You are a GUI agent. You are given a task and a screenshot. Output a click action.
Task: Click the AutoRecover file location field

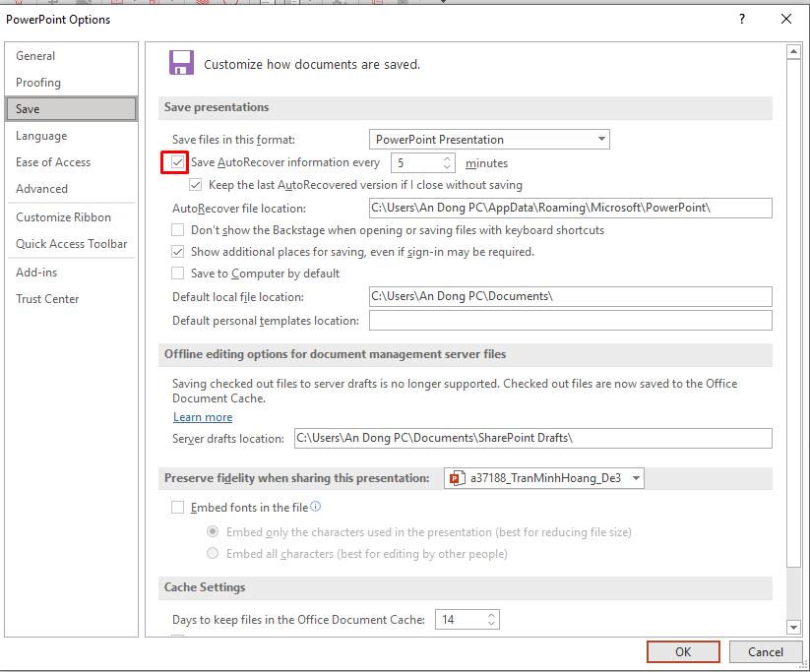570,208
